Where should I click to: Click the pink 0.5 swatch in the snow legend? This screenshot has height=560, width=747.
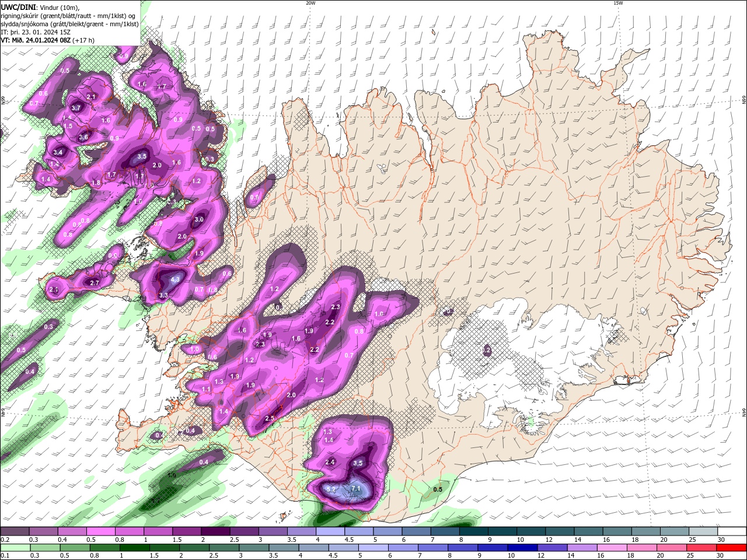click(x=100, y=531)
